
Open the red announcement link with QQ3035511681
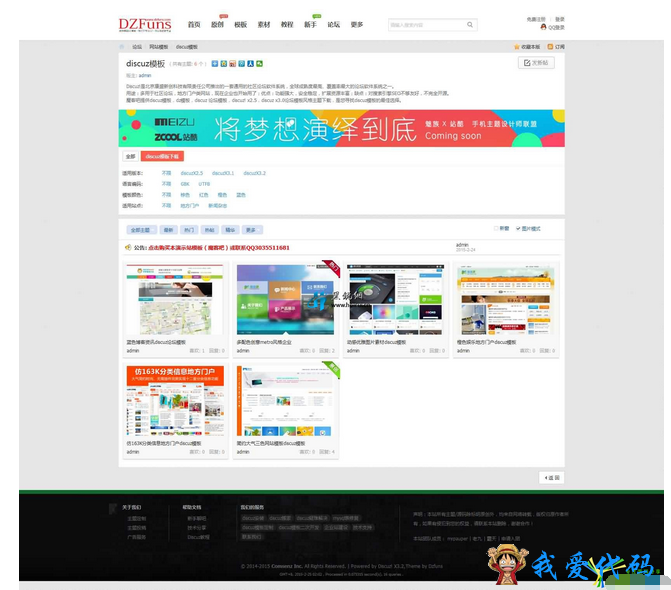point(219,247)
